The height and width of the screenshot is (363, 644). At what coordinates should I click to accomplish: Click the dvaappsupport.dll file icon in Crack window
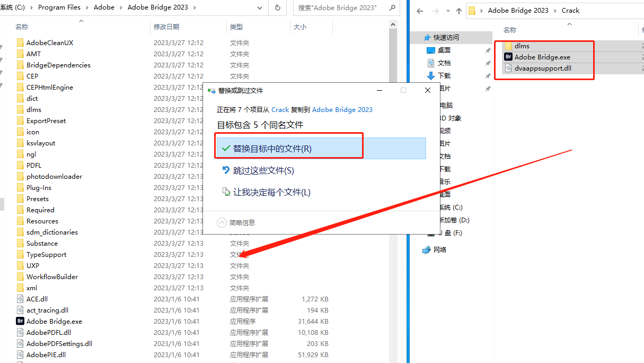pos(508,68)
